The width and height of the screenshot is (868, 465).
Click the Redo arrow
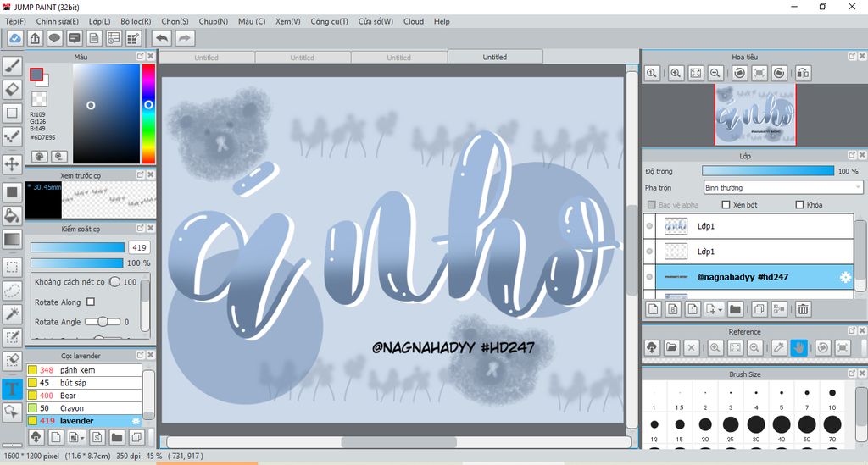[x=185, y=38]
